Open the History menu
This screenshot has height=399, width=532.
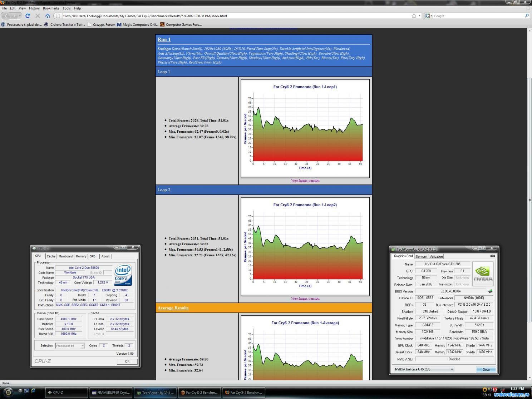tap(34, 8)
